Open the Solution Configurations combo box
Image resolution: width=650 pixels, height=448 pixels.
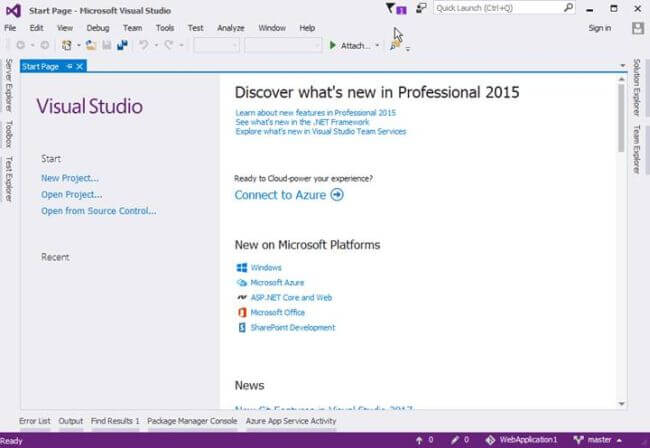pyautogui.click(x=216, y=45)
